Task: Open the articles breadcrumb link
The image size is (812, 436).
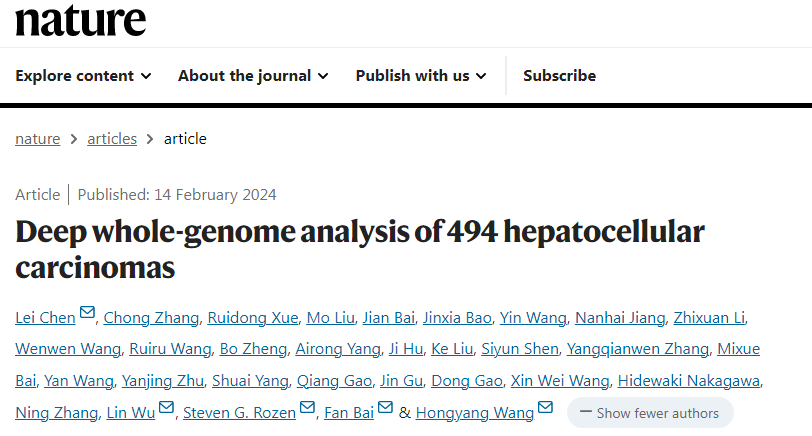Action: pyautogui.click(x=112, y=139)
